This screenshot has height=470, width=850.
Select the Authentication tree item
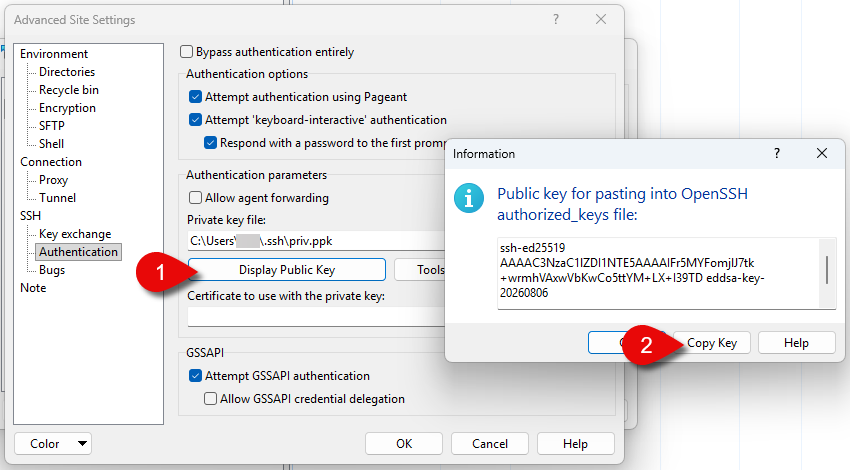(78, 252)
